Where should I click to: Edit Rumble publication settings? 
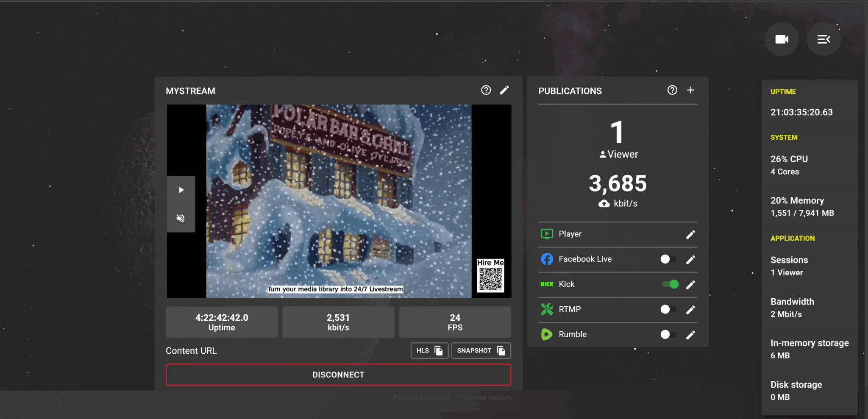coord(690,335)
